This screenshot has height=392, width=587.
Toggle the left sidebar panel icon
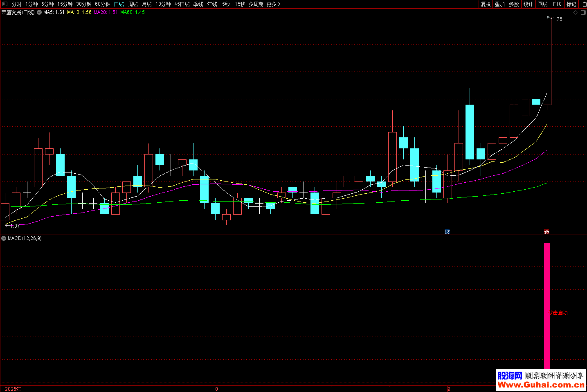(5, 4)
